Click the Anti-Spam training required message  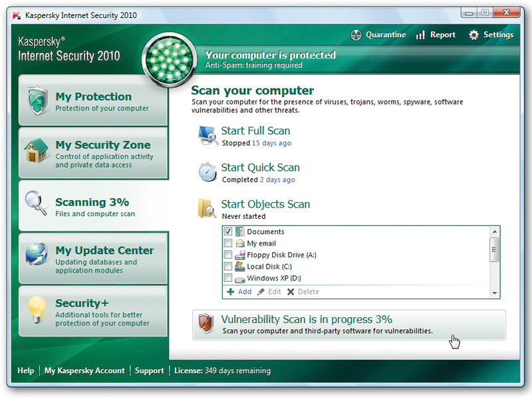click(x=254, y=65)
